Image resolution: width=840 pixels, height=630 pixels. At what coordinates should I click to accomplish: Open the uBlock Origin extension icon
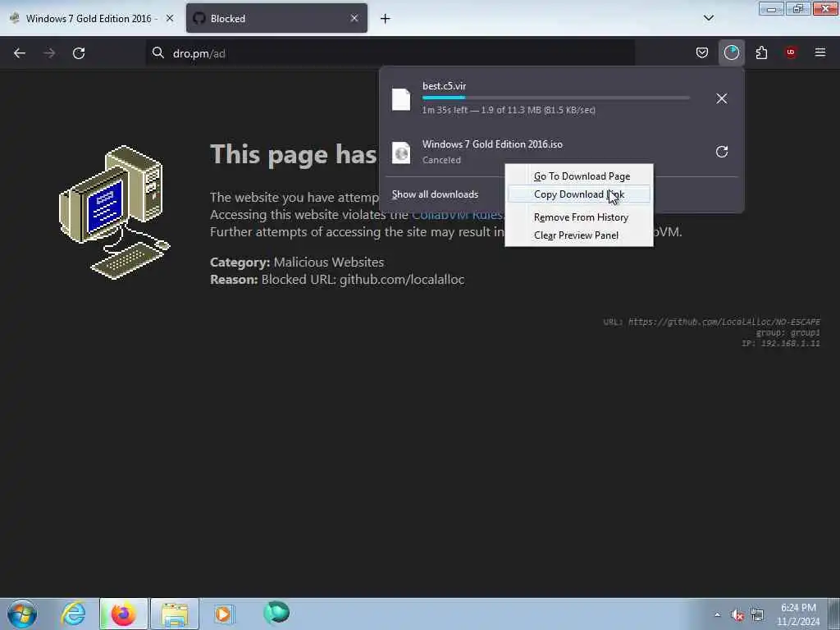pyautogui.click(x=791, y=52)
